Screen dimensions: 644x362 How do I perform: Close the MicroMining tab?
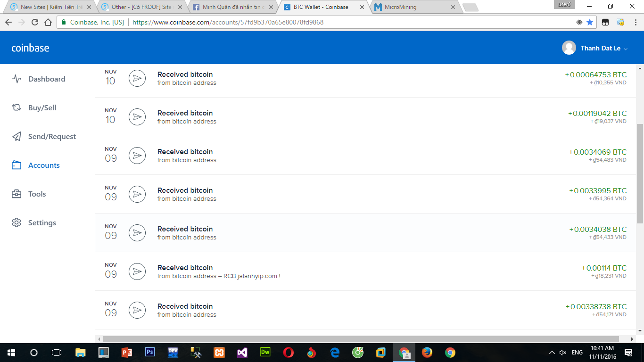point(453,7)
